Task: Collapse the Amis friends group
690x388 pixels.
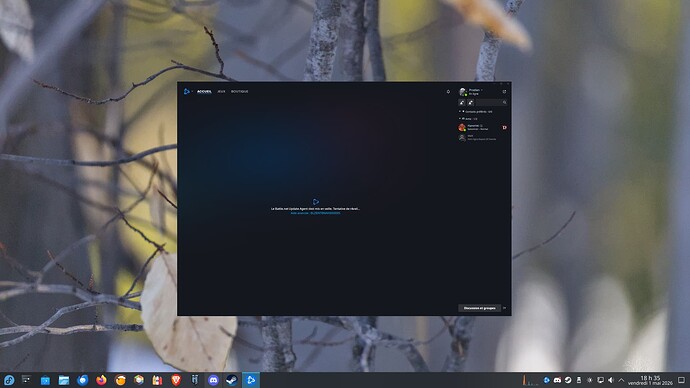Action: click(469, 119)
